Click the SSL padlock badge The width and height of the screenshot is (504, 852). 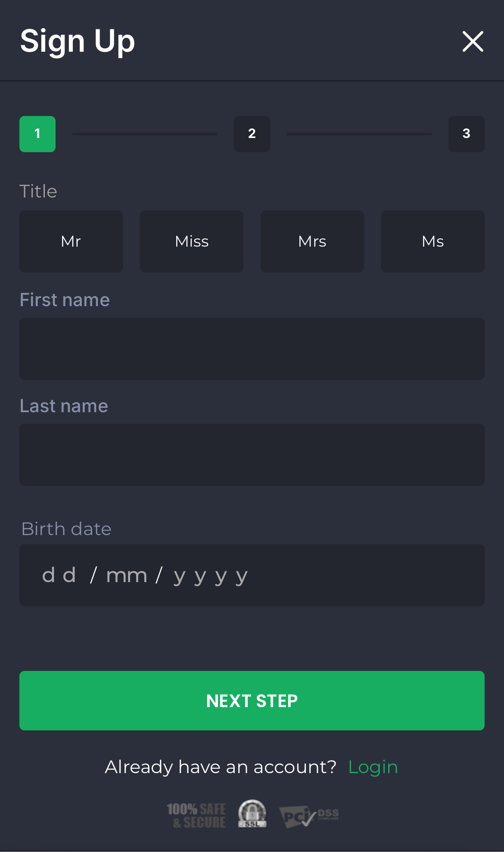click(252, 814)
